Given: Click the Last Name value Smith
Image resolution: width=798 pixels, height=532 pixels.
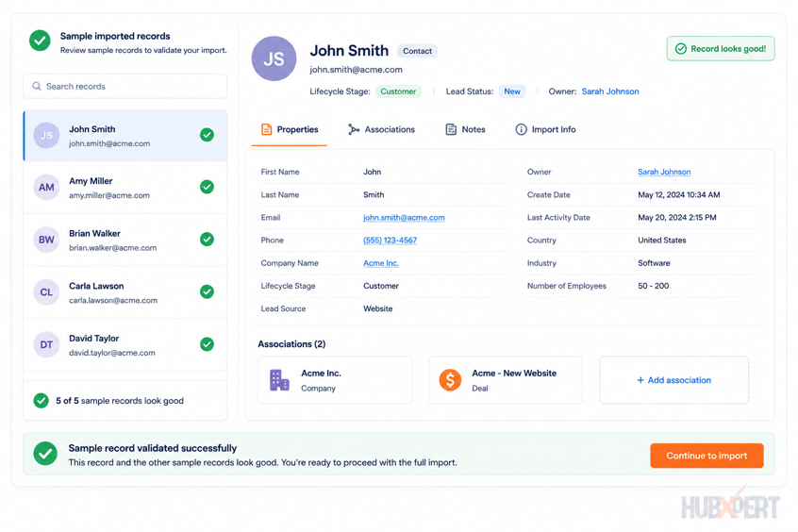Looking at the screenshot, I should 374,195.
